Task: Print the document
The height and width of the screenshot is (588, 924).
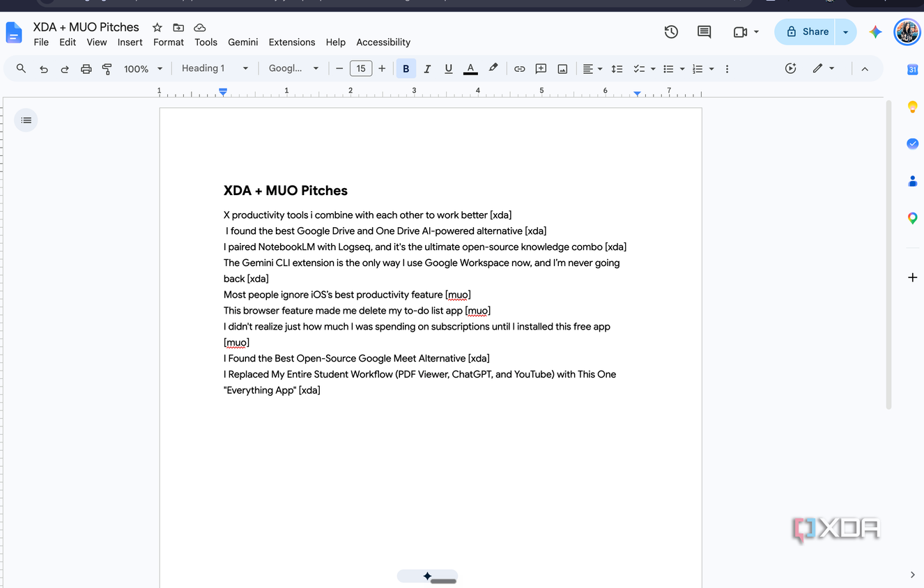Action: pyautogui.click(x=86, y=69)
